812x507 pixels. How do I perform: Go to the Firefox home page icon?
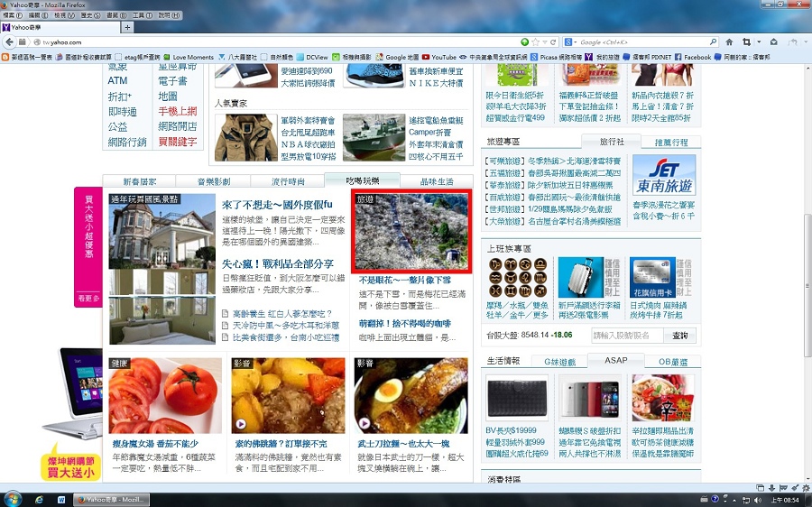pos(729,41)
